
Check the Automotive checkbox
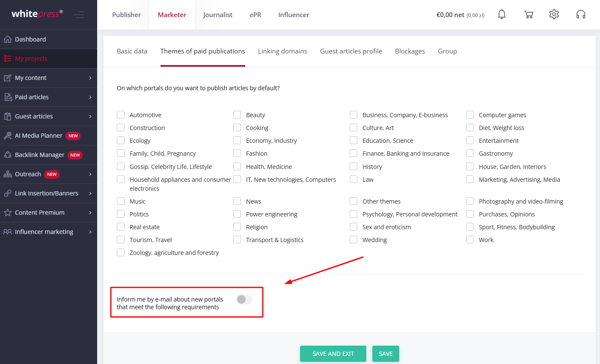click(121, 115)
